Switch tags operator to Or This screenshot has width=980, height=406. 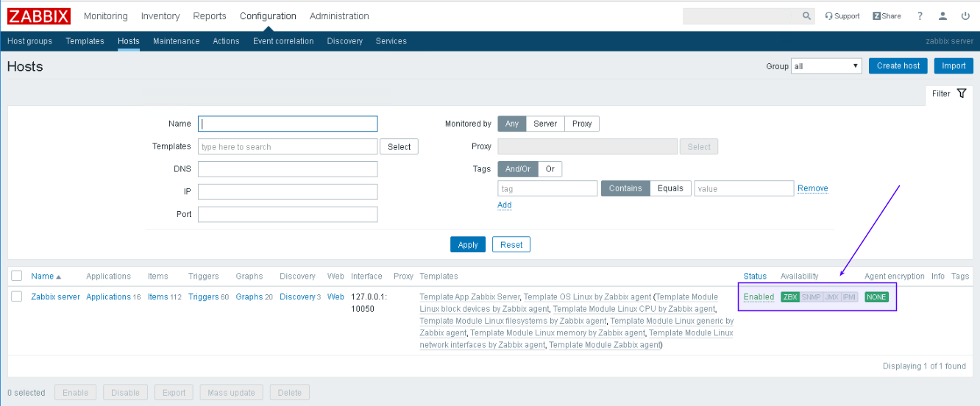(550, 169)
